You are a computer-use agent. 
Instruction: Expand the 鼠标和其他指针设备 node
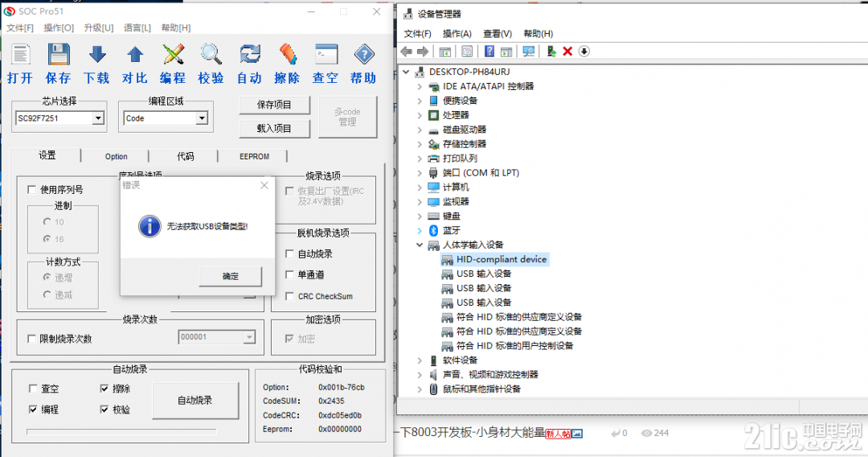click(x=420, y=389)
